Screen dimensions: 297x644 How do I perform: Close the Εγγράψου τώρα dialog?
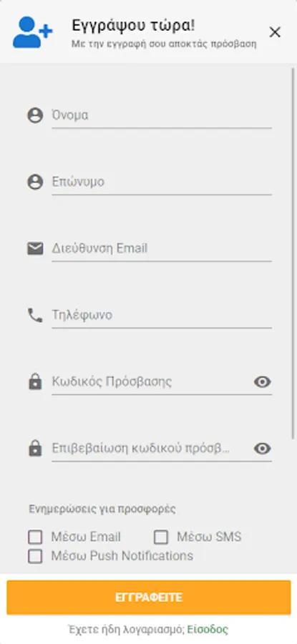click(x=275, y=32)
